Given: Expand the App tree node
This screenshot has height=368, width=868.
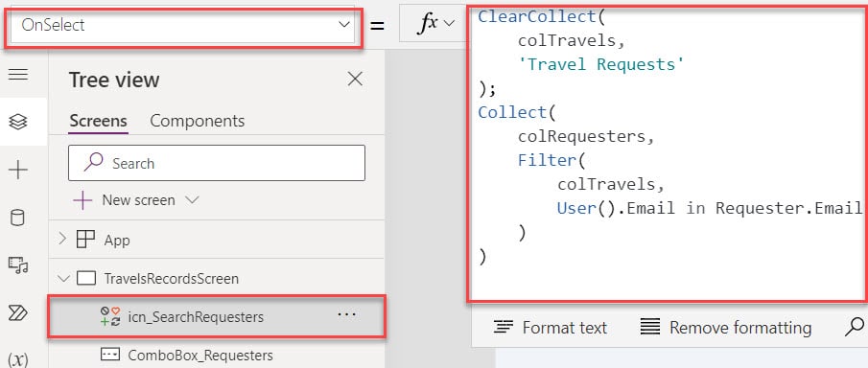Looking at the screenshot, I should pos(62,239).
